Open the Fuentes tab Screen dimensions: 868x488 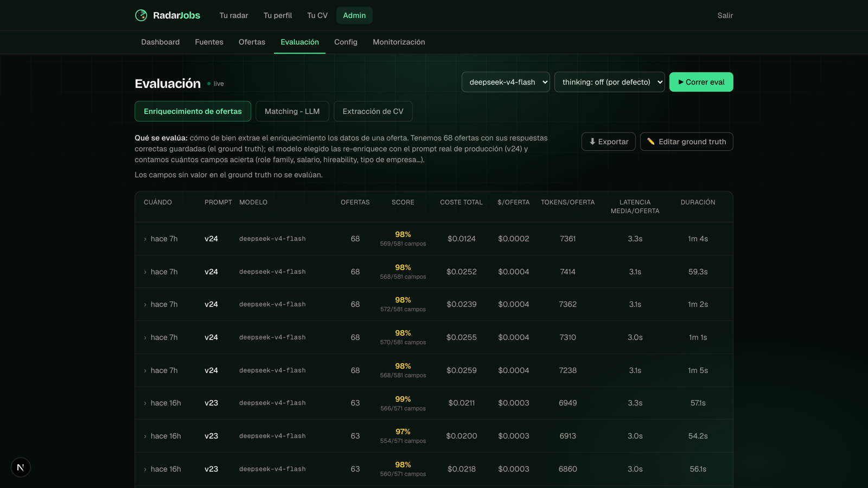[x=209, y=42]
